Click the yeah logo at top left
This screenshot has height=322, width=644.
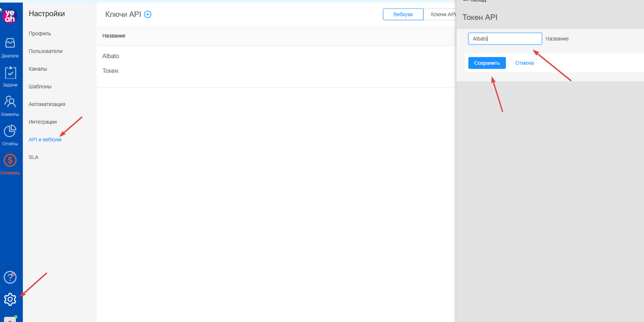coord(10,16)
